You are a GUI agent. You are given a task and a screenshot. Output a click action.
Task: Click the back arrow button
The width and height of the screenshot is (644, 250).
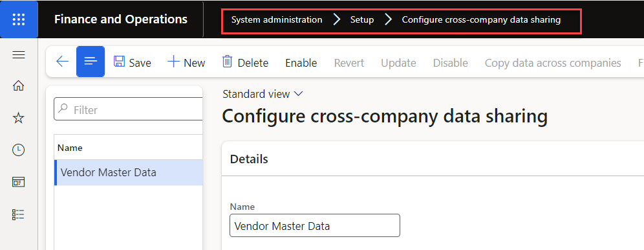[x=62, y=62]
